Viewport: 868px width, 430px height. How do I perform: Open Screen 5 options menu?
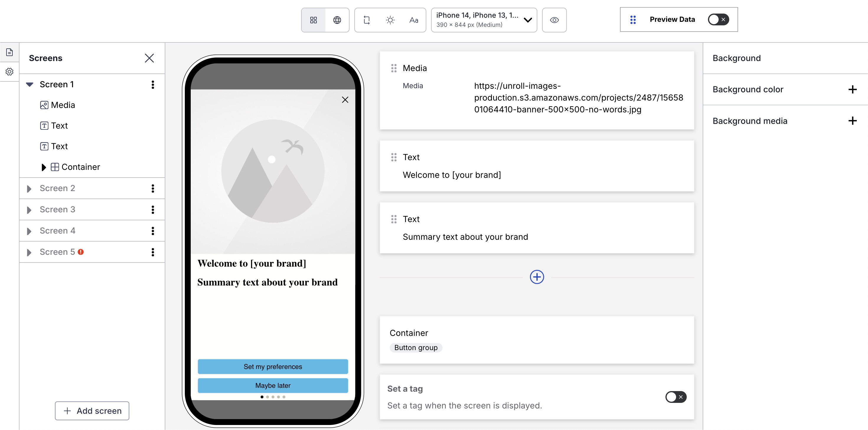[153, 252]
